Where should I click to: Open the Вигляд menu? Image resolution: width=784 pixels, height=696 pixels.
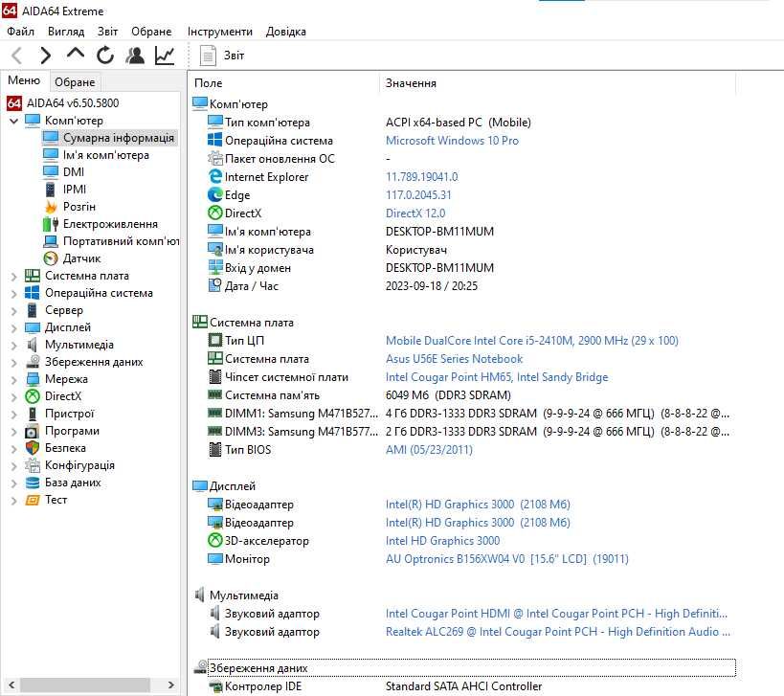[66, 32]
